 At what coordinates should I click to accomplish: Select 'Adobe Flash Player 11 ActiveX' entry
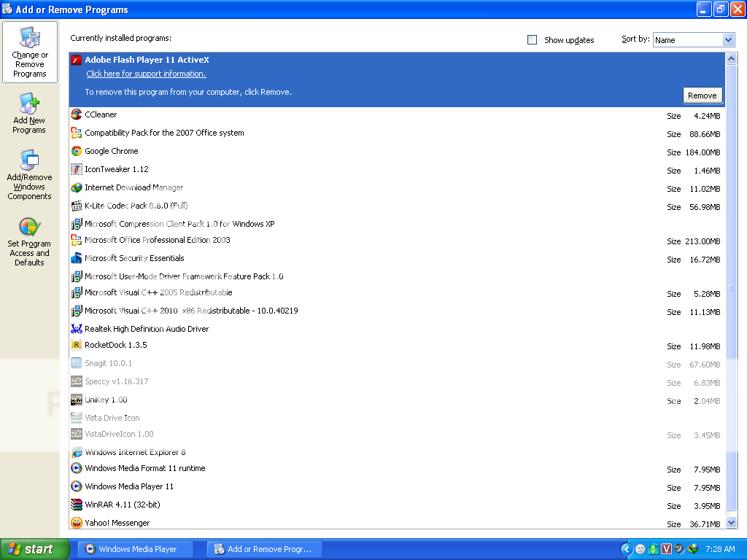[x=397, y=79]
